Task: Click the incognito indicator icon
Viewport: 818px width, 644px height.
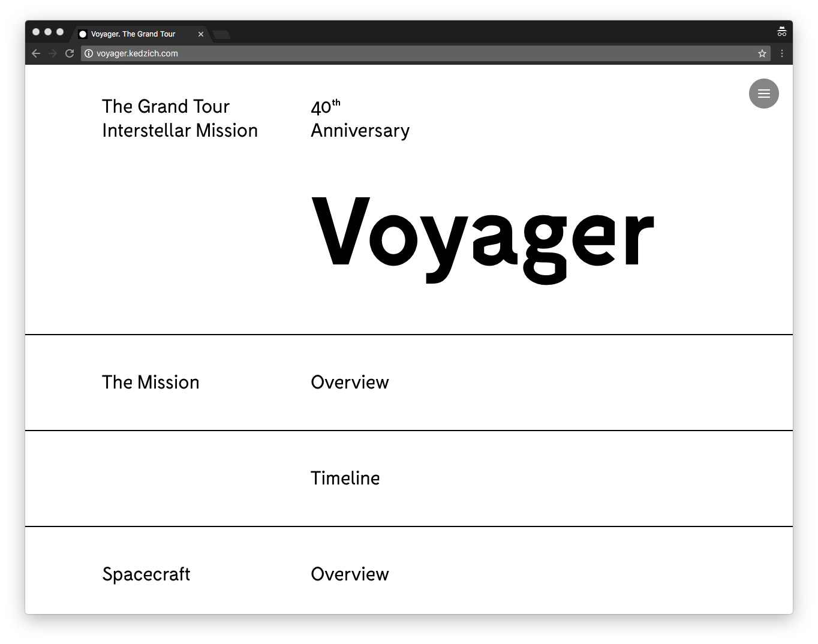Action: point(781,32)
